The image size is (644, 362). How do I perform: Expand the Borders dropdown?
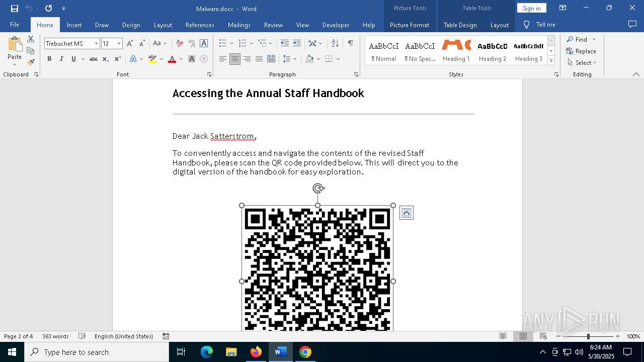coord(338,59)
